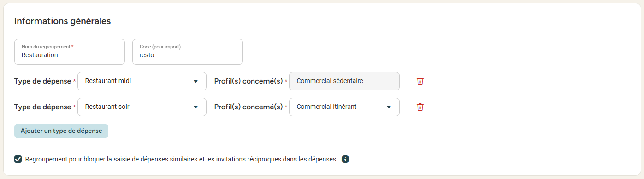Image resolution: width=644 pixels, height=179 pixels.
Task: Delete the Restaurant midi expense row
Action: coord(420,81)
